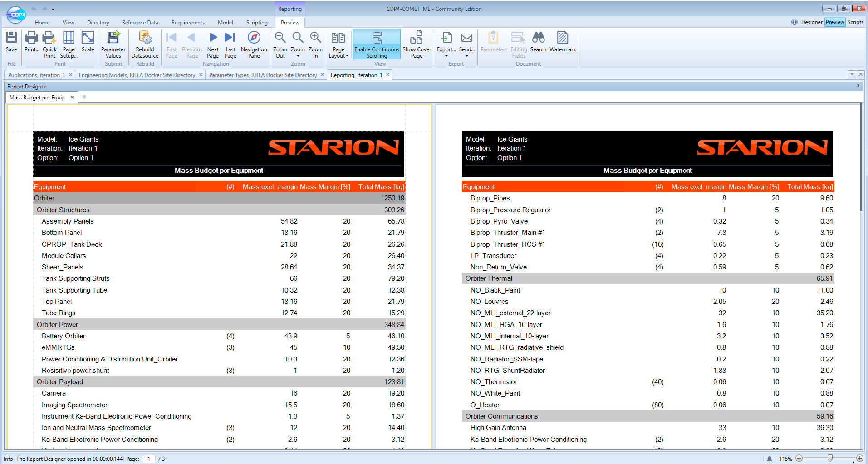Select the Preview mode button
868x464 pixels.
835,22
